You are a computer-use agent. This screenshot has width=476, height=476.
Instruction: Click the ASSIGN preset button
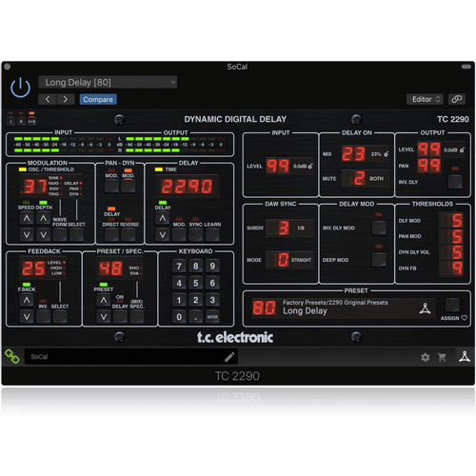tap(452, 305)
